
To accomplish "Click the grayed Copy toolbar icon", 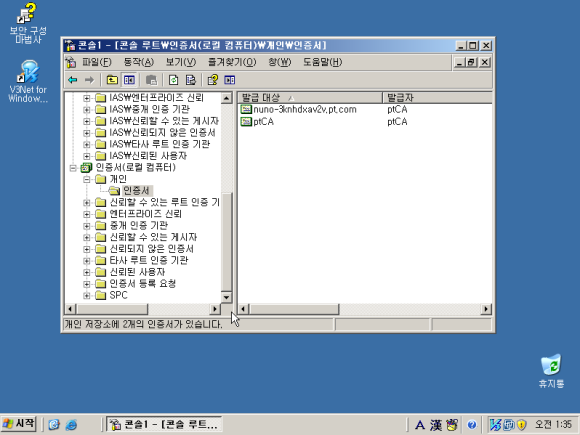I will coord(151,80).
